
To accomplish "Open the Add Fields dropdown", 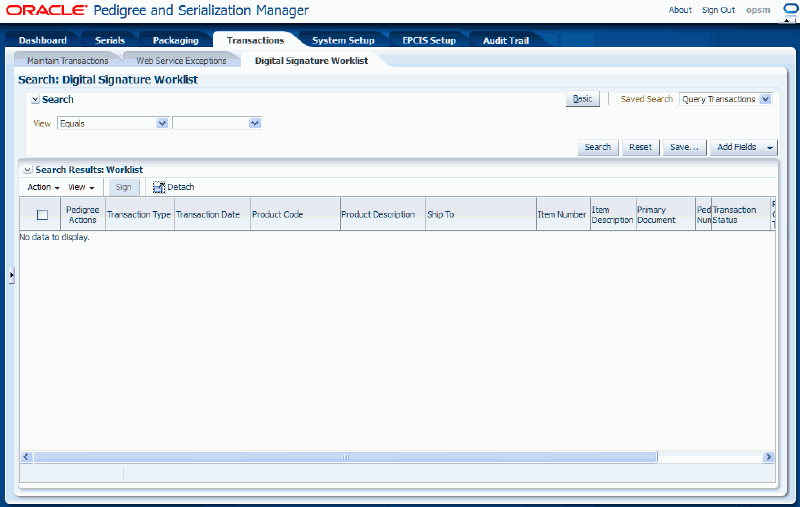I will 743,147.
